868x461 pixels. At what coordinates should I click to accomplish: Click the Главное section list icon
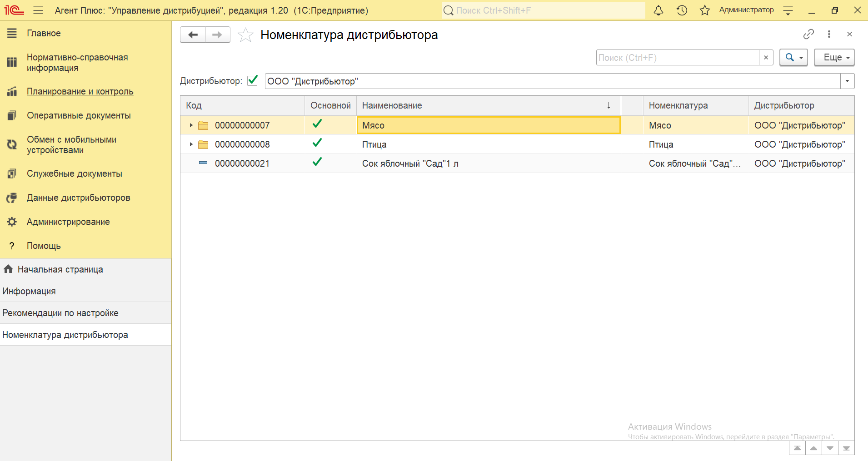12,33
